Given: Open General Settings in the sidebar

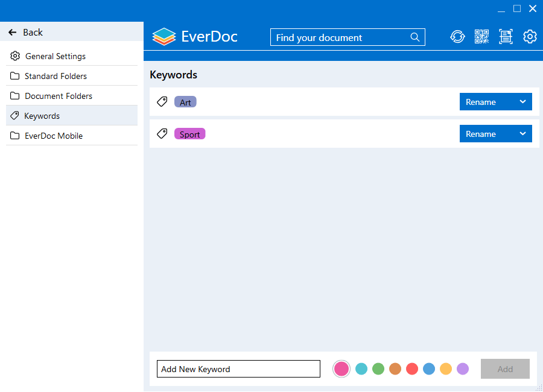Looking at the screenshot, I should point(55,55).
